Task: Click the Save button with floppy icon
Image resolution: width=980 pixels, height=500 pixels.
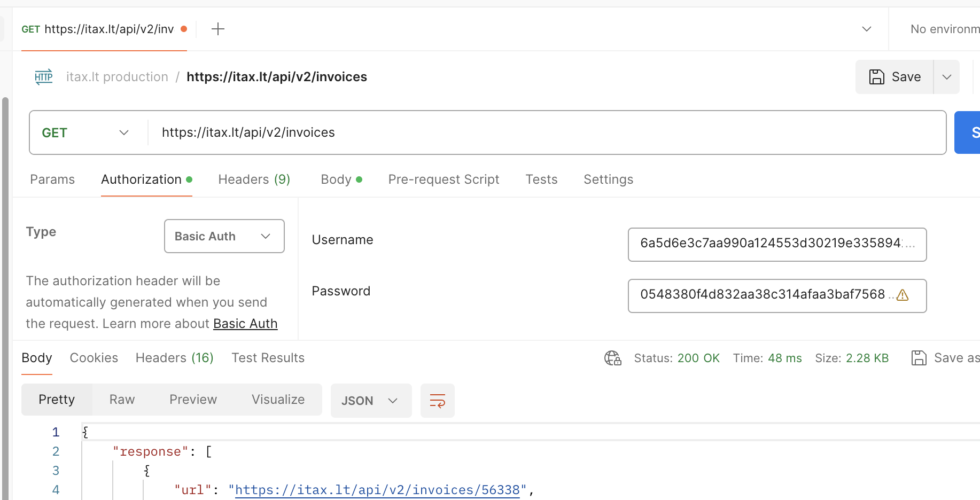Action: (x=895, y=77)
